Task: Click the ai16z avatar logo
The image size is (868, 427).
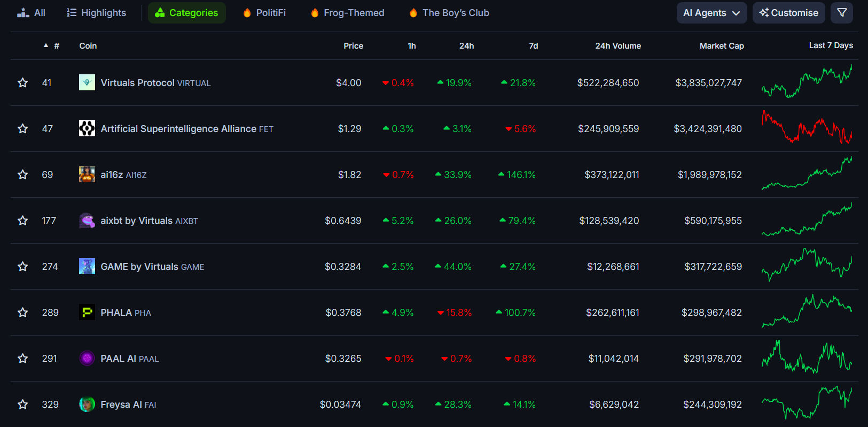Action: tap(87, 174)
